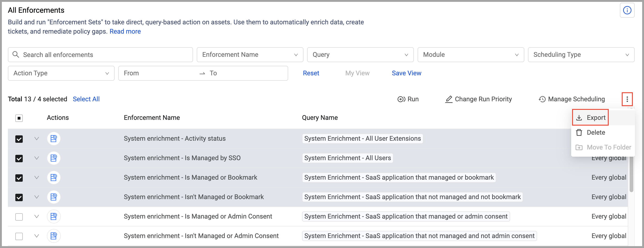This screenshot has width=644, height=248.
Task: Click the Manage Scheduling clock icon
Action: (x=542, y=99)
